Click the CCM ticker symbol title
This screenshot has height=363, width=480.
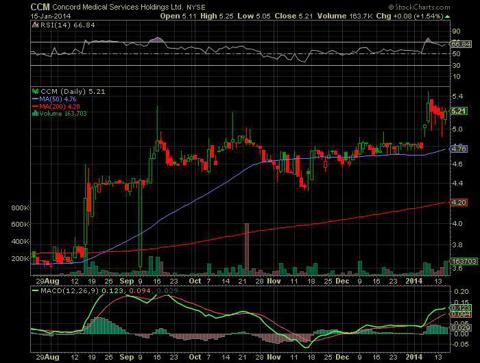coord(40,7)
